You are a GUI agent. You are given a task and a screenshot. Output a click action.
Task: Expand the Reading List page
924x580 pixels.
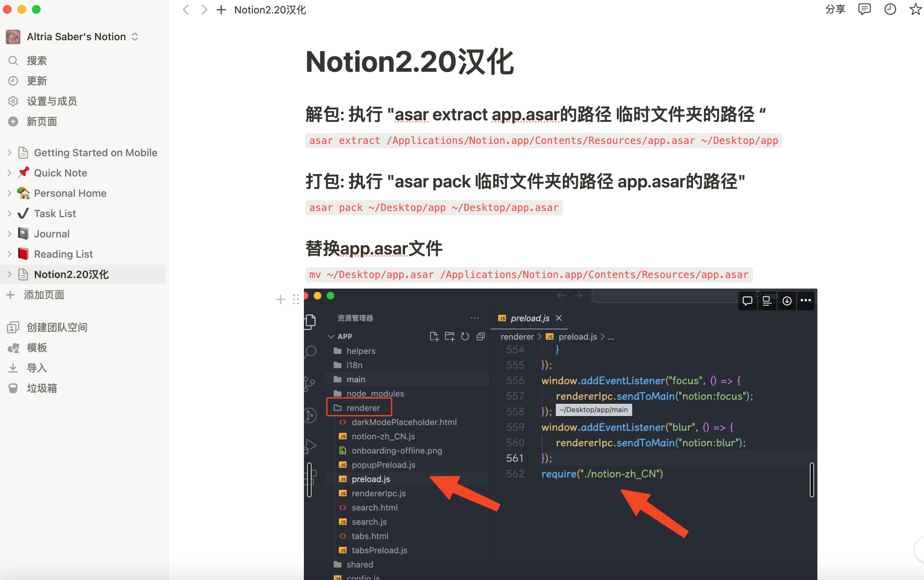(9, 253)
